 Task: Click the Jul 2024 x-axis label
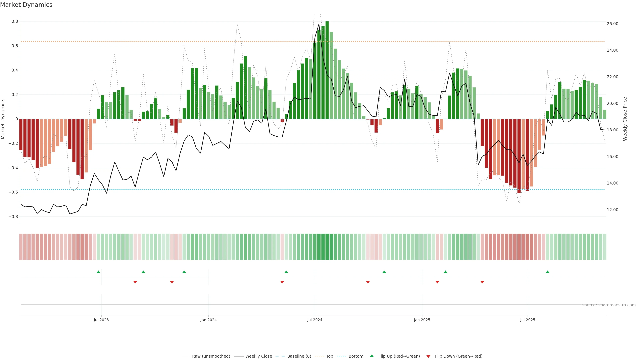click(x=314, y=320)
